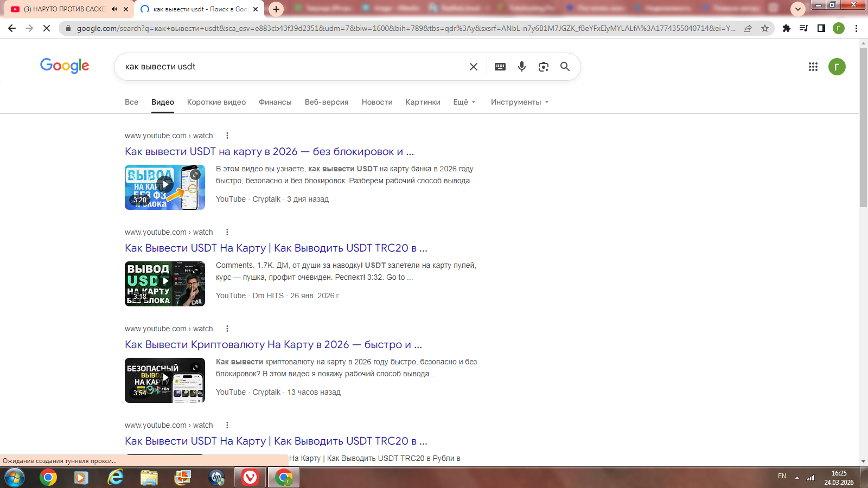Select the active Chrome window with profile badge
The width and height of the screenshot is (868, 488).
pos(284,478)
